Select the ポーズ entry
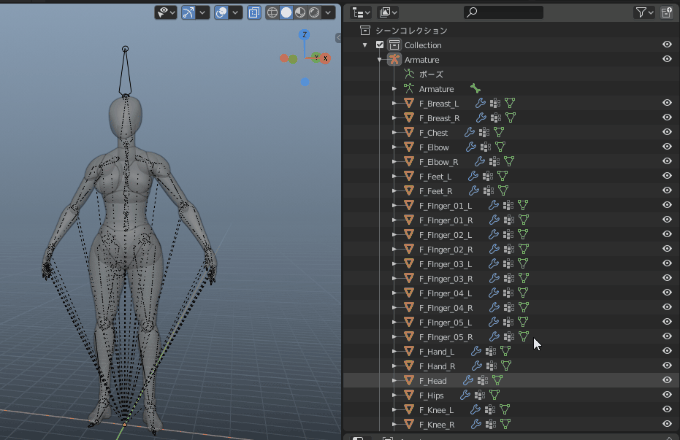Screen dimensions: 680x440 click(x=431, y=74)
